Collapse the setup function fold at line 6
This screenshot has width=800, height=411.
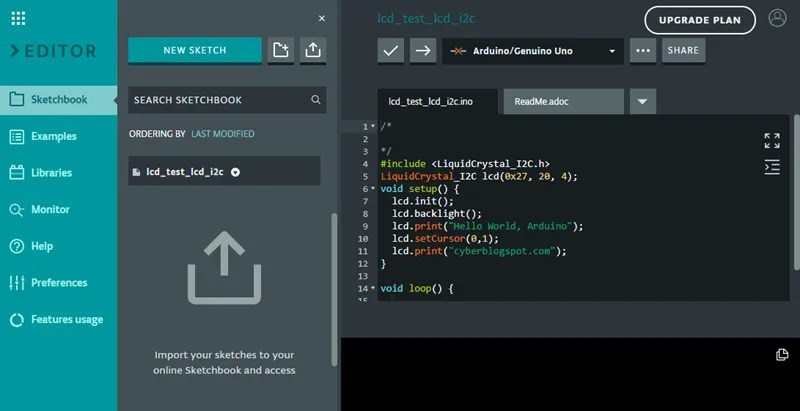coord(373,189)
